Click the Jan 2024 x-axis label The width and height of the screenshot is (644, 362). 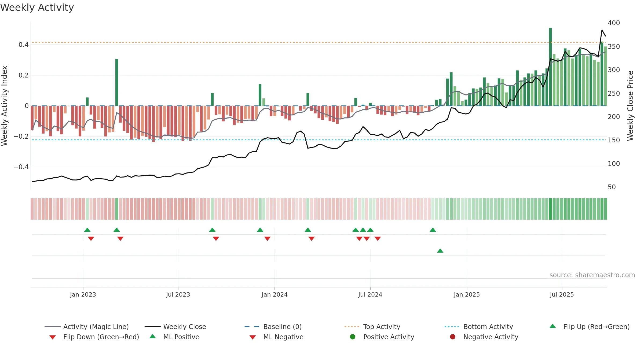275,294
